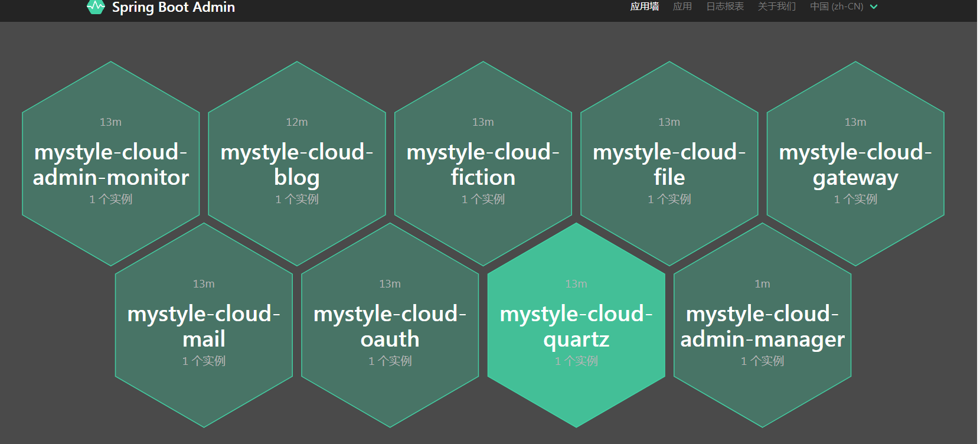Expand the 中国 (zh-CN) language dropdown
Viewport: 980px width, 444px height.
click(x=837, y=6)
